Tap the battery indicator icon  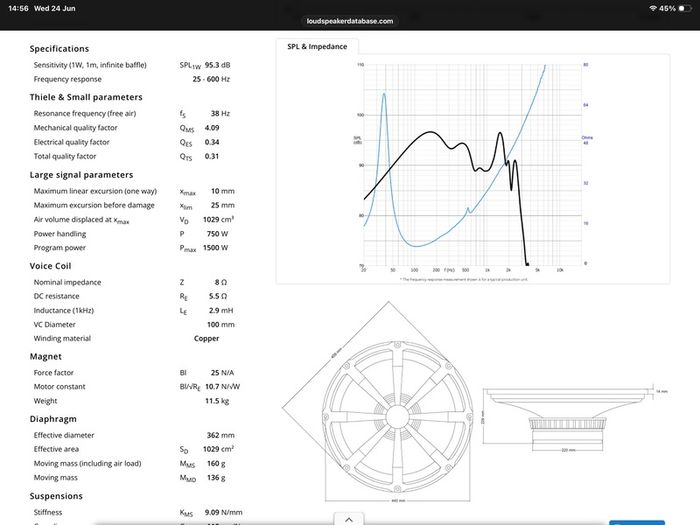(x=685, y=8)
